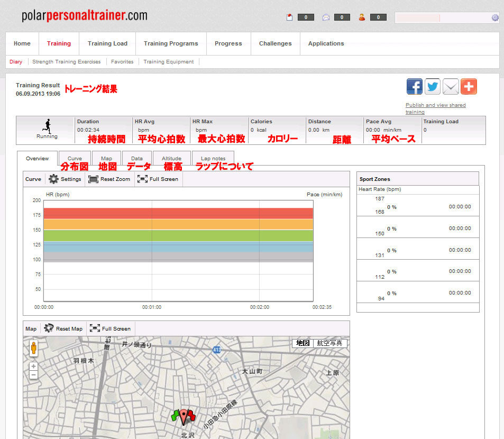Send result via email envelope icon

coord(451,86)
